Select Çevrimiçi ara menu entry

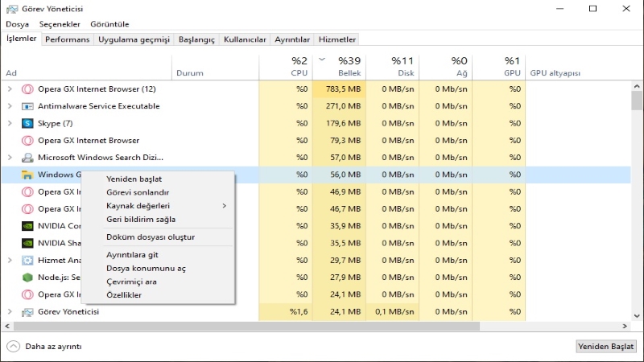pyautogui.click(x=131, y=282)
